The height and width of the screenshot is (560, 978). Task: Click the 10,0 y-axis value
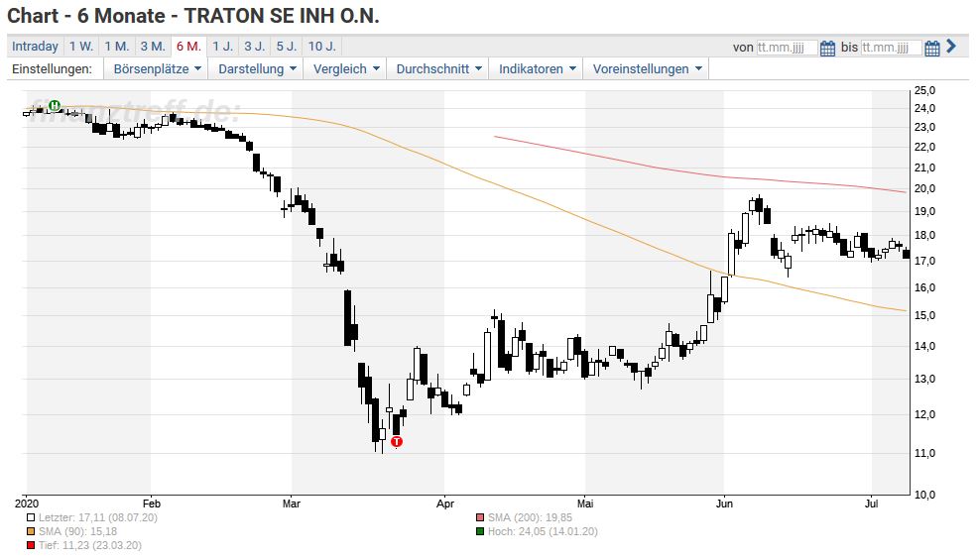click(924, 495)
